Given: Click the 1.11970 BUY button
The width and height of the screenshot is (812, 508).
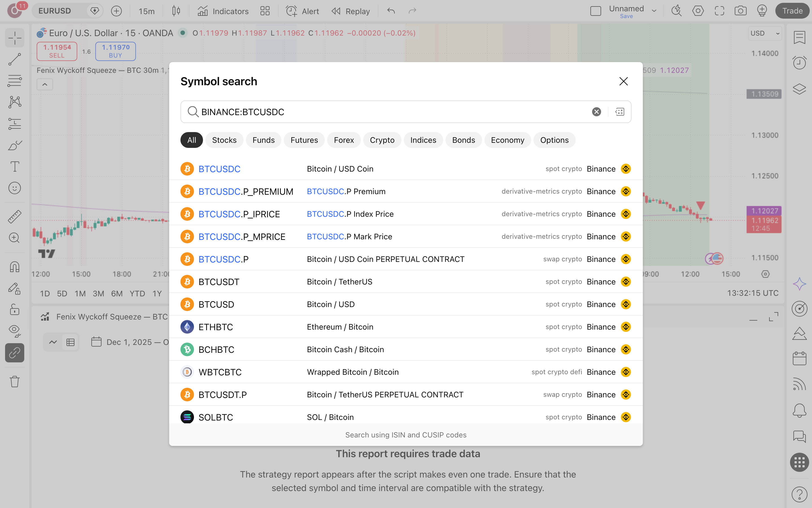Looking at the screenshot, I should (115, 51).
